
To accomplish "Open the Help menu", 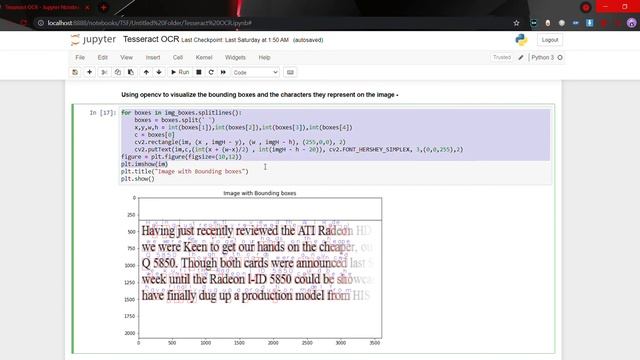I will pyautogui.click(x=264, y=58).
